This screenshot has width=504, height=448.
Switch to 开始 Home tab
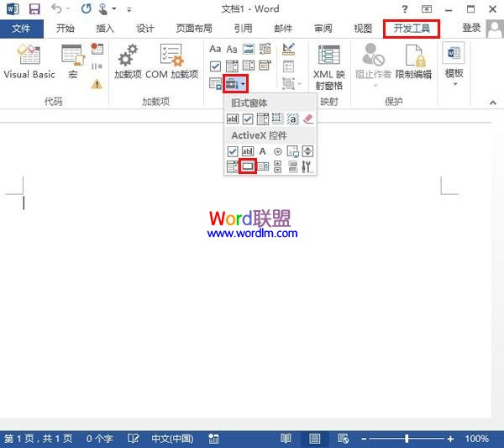coord(66,29)
